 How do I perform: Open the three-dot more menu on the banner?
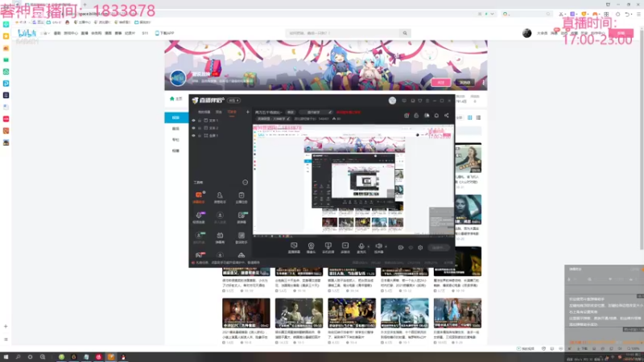[484, 83]
